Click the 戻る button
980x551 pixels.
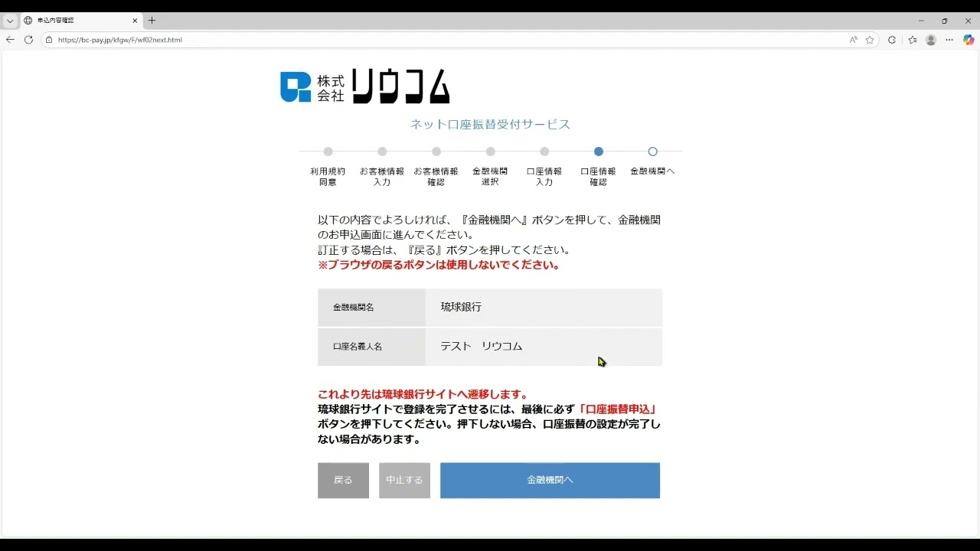tap(343, 481)
